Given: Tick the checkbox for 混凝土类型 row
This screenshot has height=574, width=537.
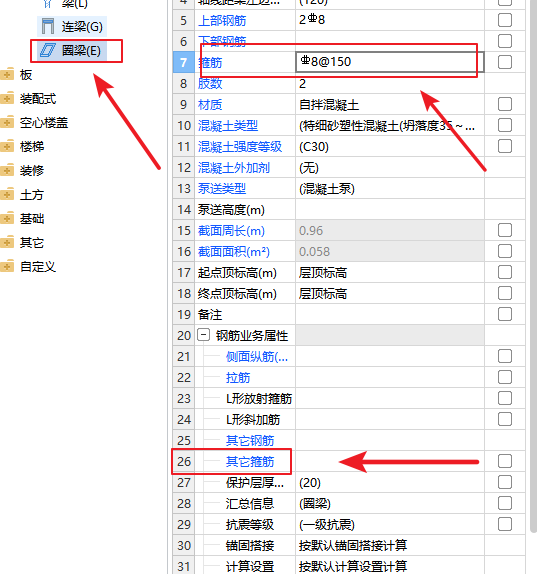Looking at the screenshot, I should click(x=504, y=125).
